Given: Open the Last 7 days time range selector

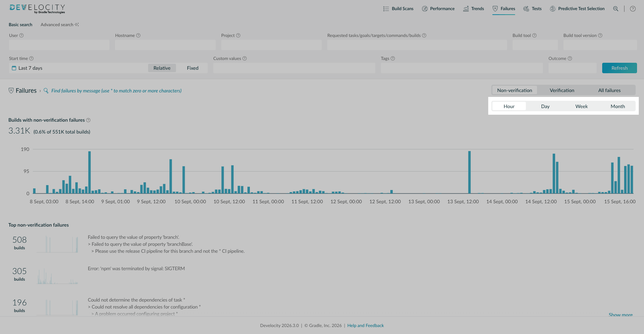Looking at the screenshot, I should click(x=78, y=68).
